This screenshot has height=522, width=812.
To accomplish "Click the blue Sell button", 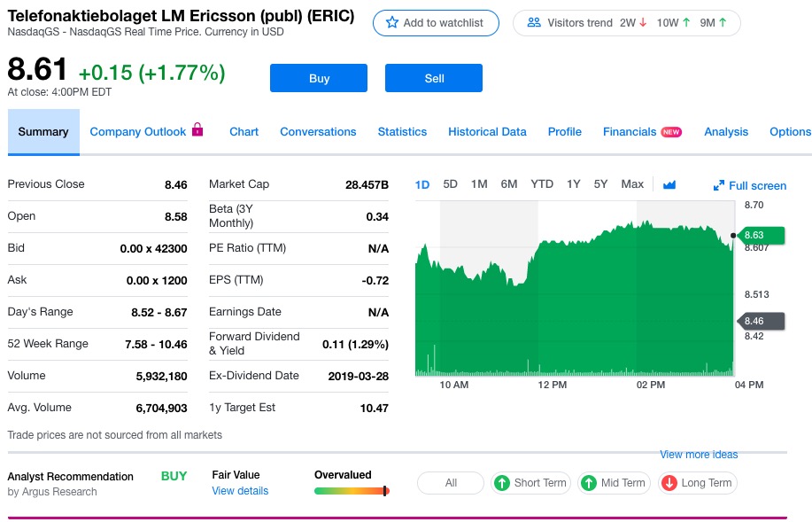I will (434, 78).
